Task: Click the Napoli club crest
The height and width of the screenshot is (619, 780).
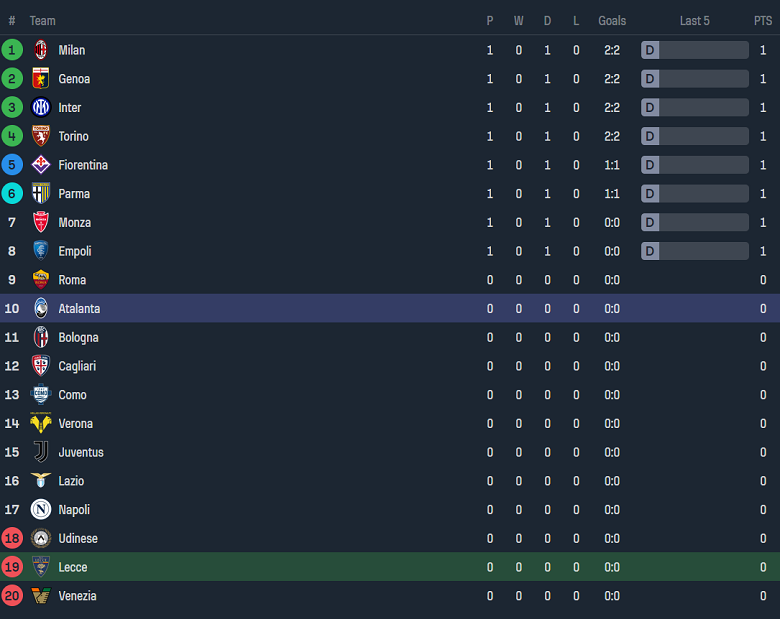Action: pyautogui.click(x=41, y=510)
